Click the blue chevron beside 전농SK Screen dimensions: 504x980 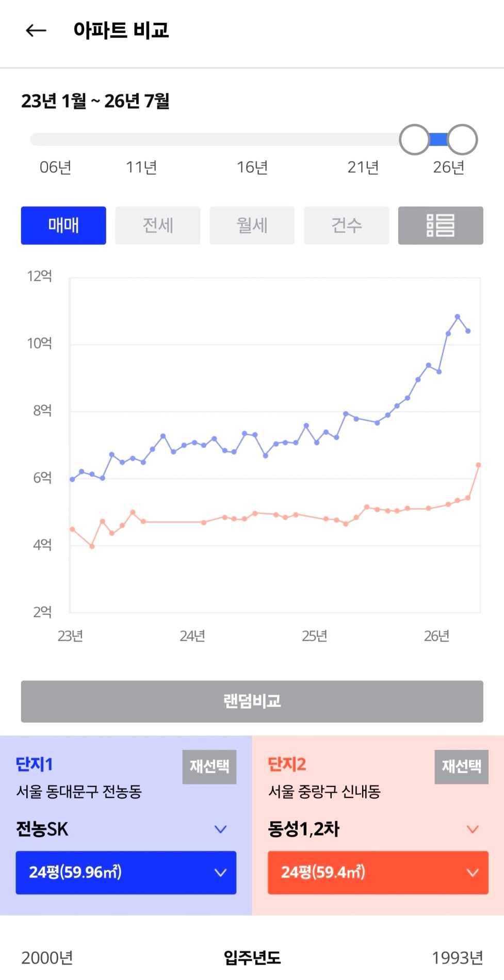(x=221, y=829)
